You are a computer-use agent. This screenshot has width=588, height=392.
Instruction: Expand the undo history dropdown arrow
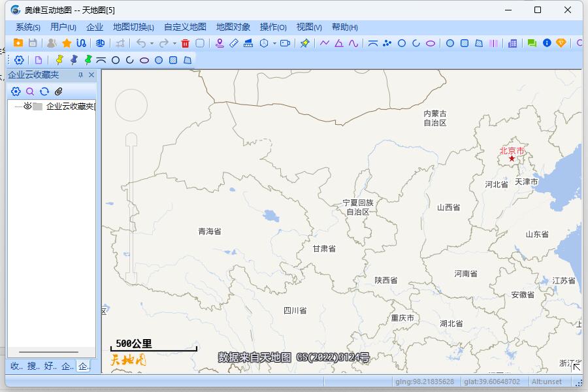tap(152, 43)
